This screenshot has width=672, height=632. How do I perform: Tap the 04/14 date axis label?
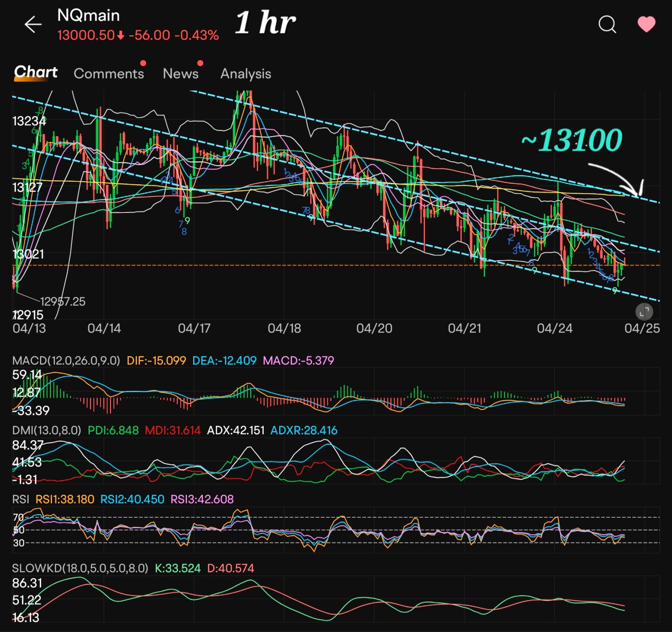pos(104,328)
